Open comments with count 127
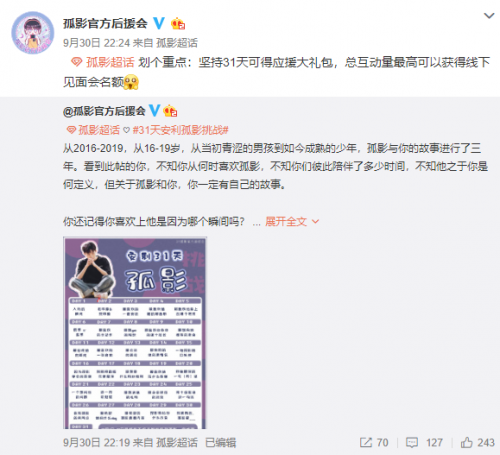 [424, 443]
